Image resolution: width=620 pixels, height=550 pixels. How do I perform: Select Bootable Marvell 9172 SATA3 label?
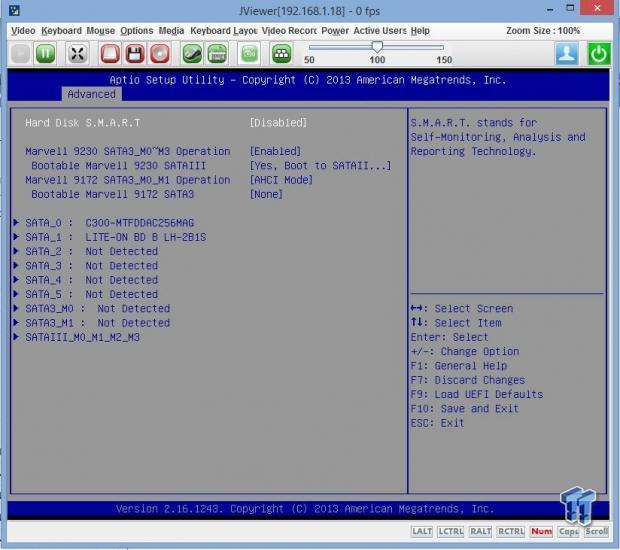113,194
